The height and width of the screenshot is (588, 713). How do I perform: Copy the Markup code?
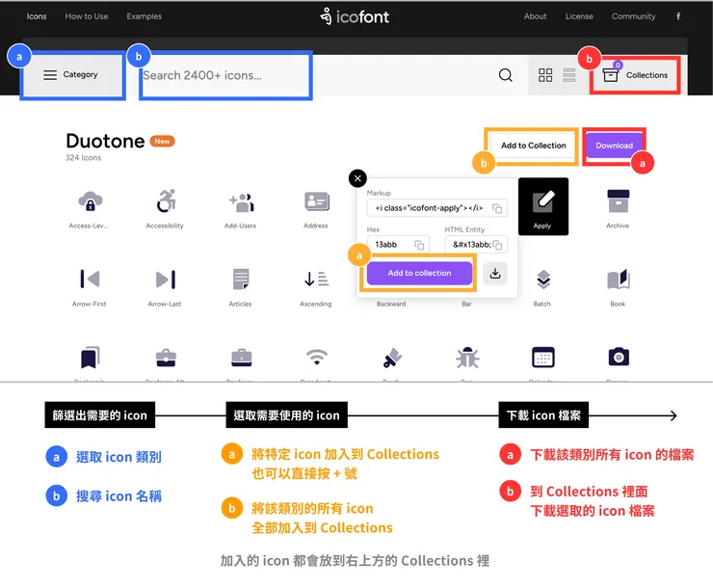[x=497, y=209]
